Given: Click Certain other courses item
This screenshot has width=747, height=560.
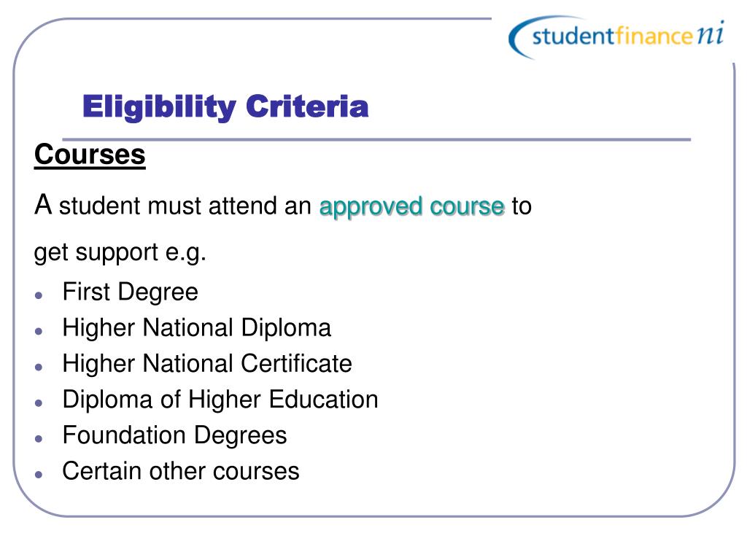Looking at the screenshot, I should point(181,471).
